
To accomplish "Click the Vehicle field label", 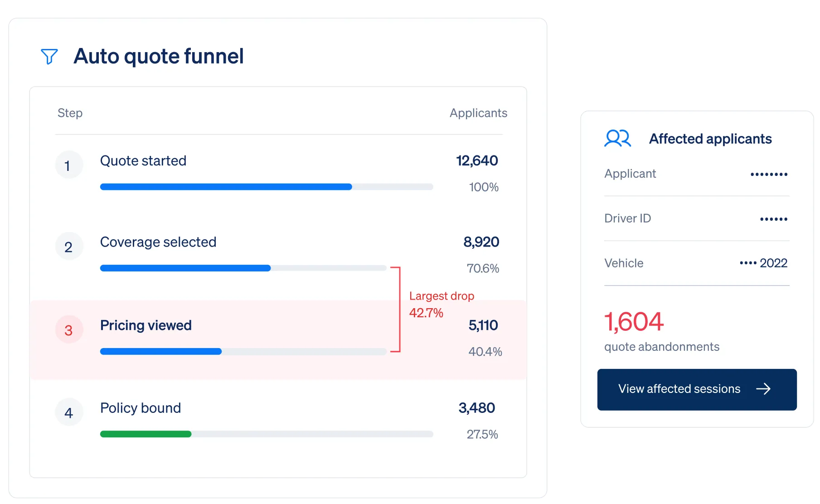I will pyautogui.click(x=624, y=263).
